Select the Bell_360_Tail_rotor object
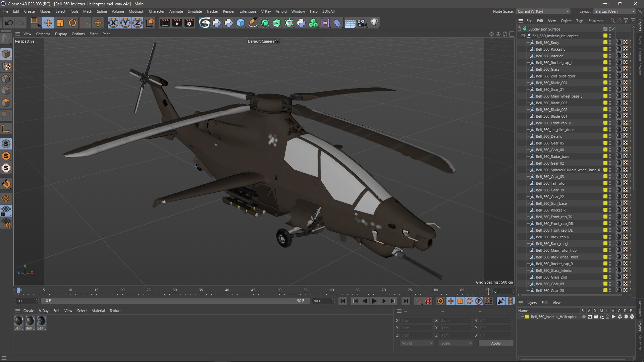 [x=550, y=183]
